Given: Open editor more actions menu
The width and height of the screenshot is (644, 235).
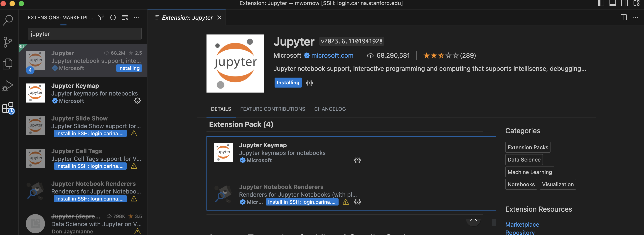Looking at the screenshot, I should click(635, 17).
